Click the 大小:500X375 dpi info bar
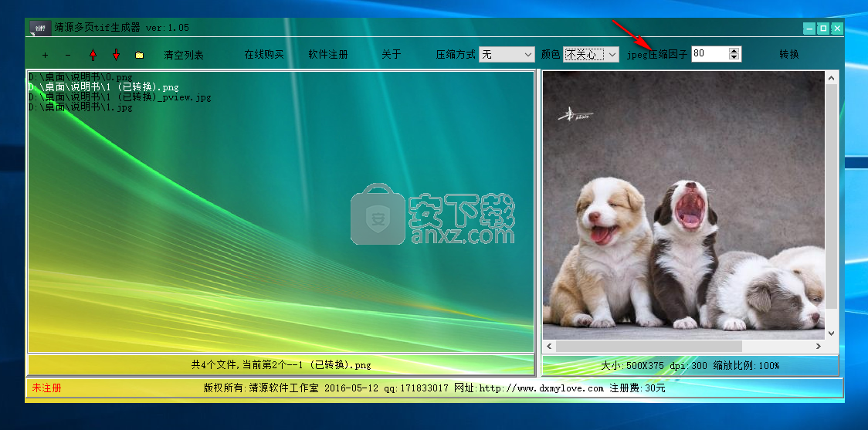The height and width of the screenshot is (430, 868). tap(690, 365)
